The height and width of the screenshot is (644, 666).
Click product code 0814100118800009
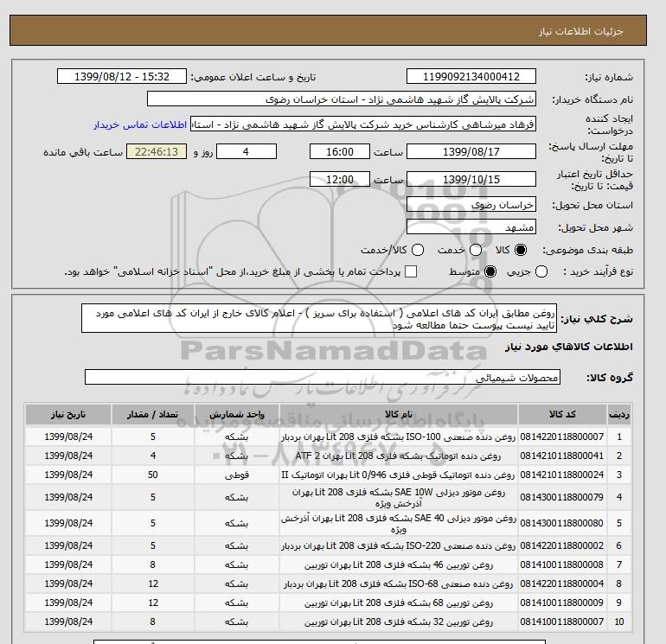562,603
